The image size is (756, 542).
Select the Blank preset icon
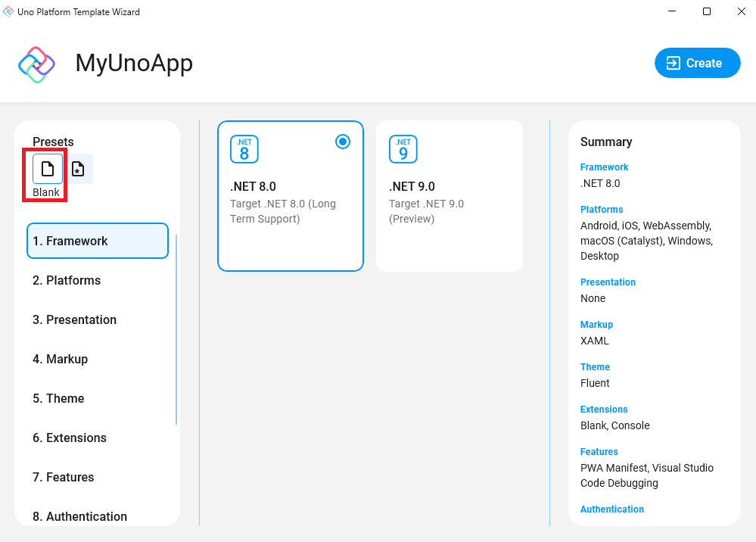tap(47, 169)
